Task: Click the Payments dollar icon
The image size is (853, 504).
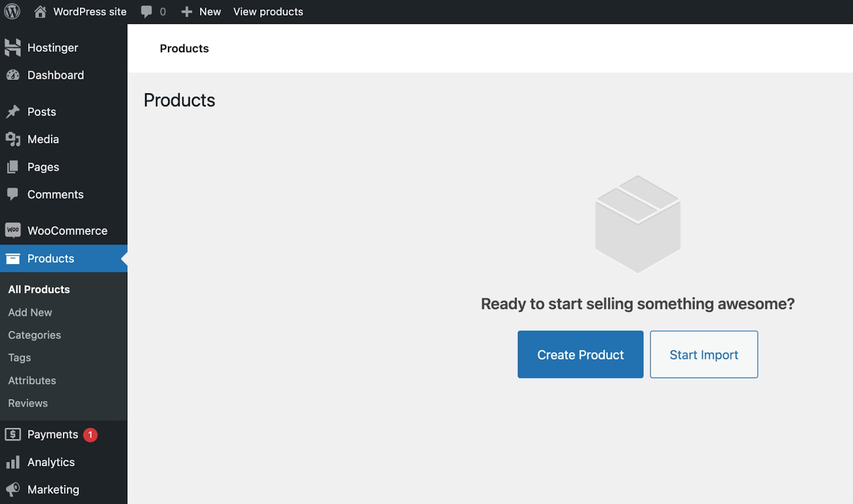Action: (13, 434)
